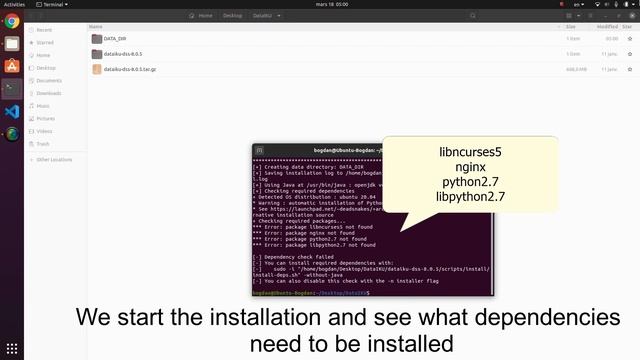Go to Downloads in the Files sidebar
The width and height of the screenshot is (640, 360).
point(49,93)
